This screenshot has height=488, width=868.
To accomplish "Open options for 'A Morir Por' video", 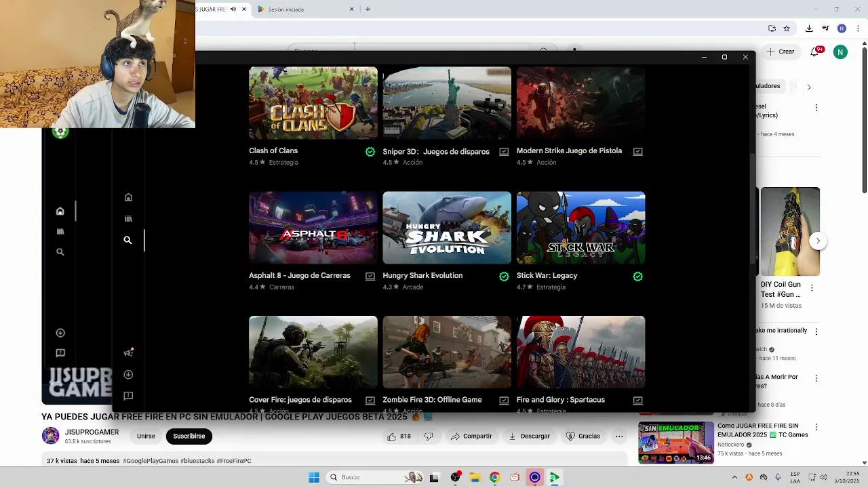I will point(816,378).
